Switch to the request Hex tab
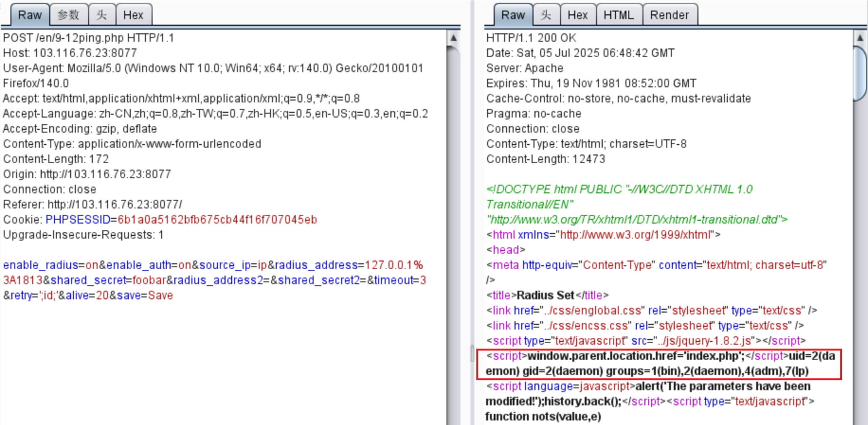The width and height of the screenshot is (868, 425). [134, 15]
